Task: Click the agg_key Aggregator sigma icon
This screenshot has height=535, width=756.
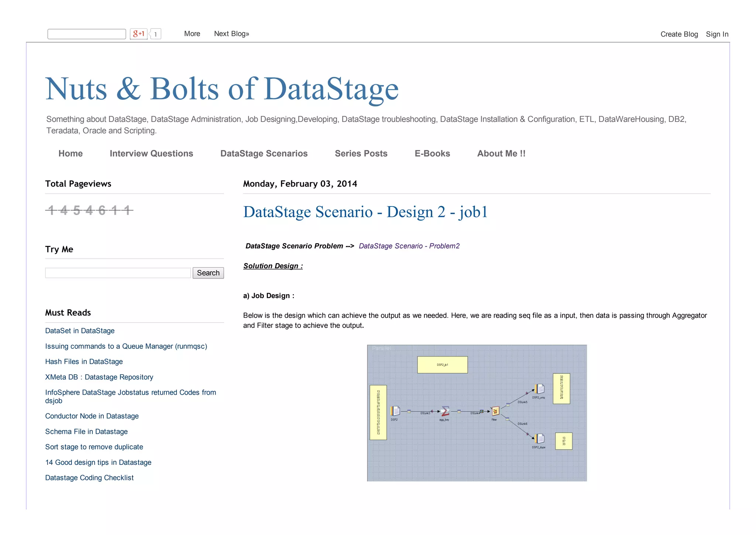Action: click(445, 411)
